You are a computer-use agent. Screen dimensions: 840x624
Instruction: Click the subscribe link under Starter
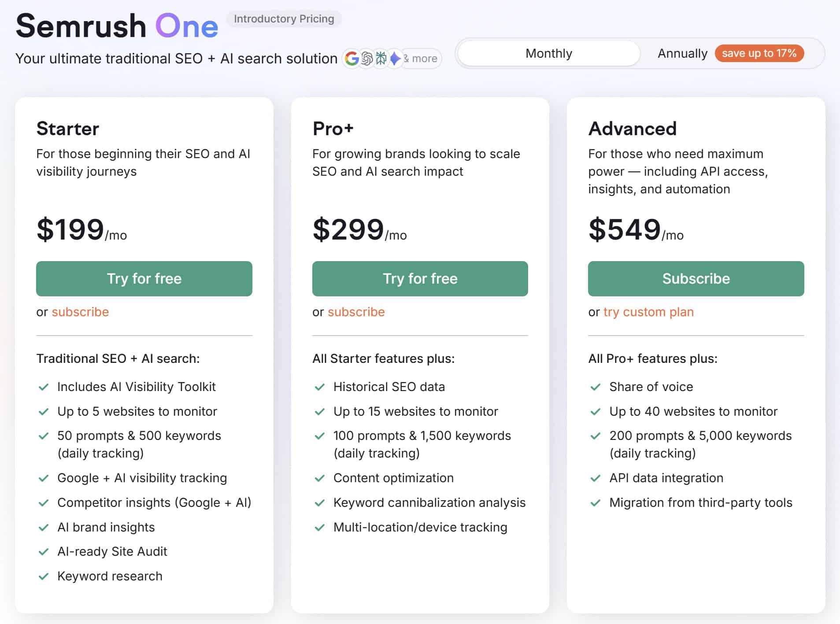coord(80,312)
